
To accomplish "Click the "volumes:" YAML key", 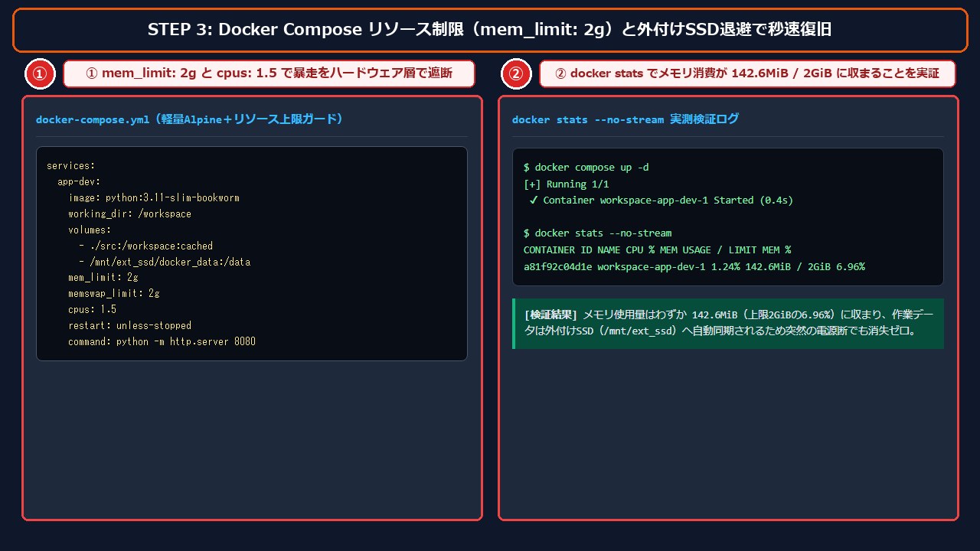I will [90, 230].
